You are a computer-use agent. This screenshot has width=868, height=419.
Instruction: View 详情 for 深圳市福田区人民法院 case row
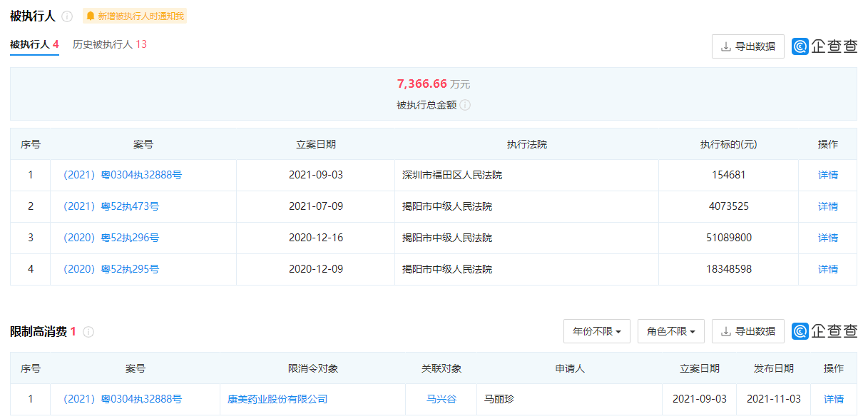(827, 175)
